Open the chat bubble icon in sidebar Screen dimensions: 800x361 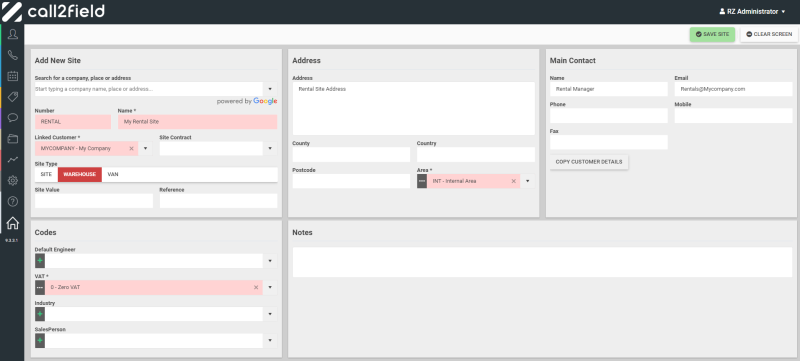tap(13, 118)
